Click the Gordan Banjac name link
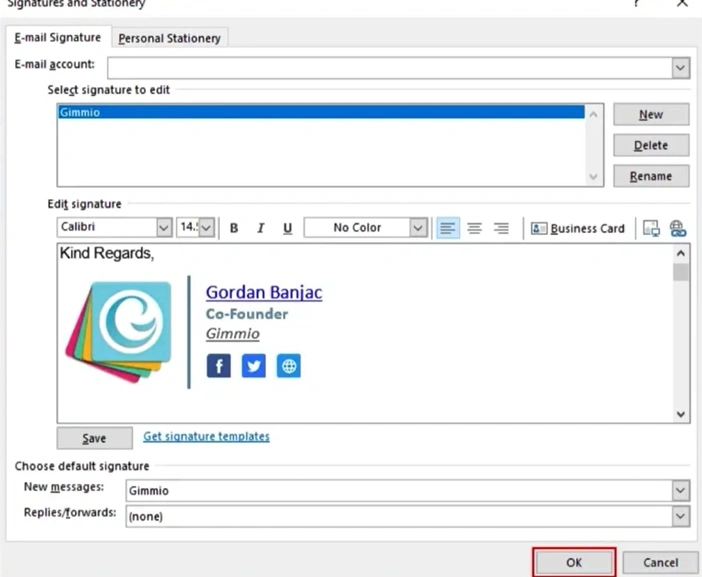Viewport: 702px width, 577px height. (264, 292)
